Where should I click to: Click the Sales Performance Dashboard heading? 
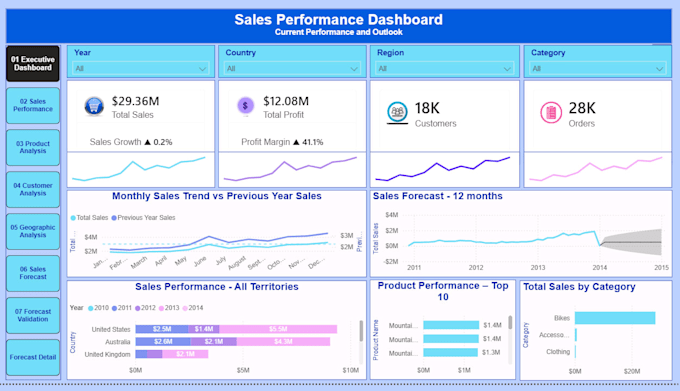(338, 20)
